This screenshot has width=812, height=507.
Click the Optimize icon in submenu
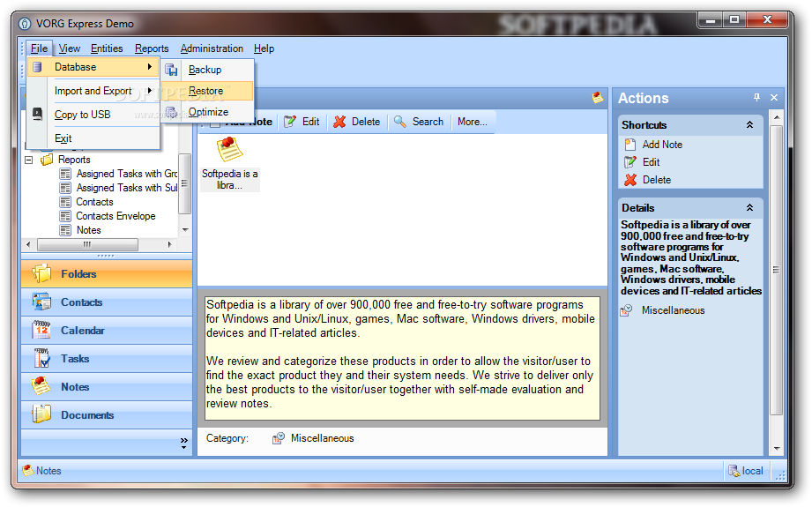171,112
